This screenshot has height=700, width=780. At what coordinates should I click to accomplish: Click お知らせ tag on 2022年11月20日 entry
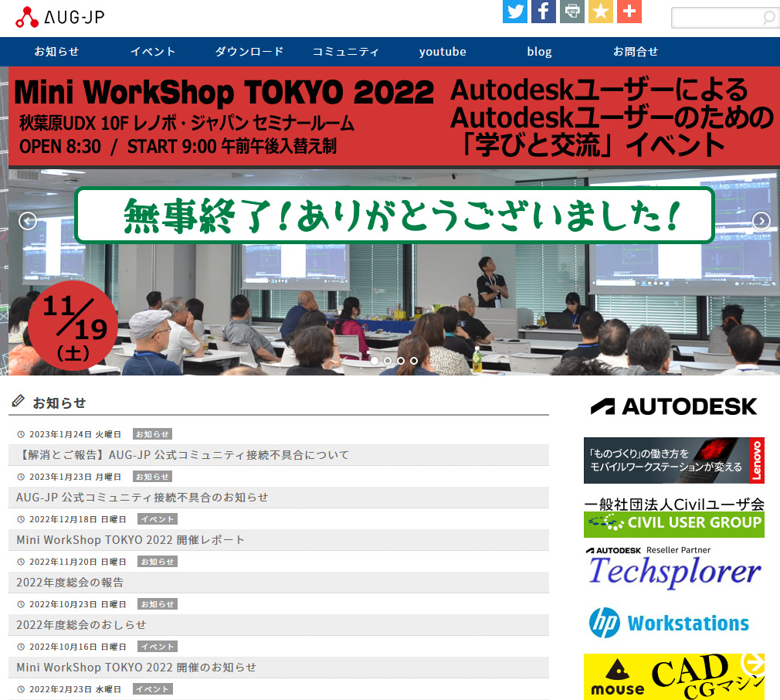pos(158,562)
